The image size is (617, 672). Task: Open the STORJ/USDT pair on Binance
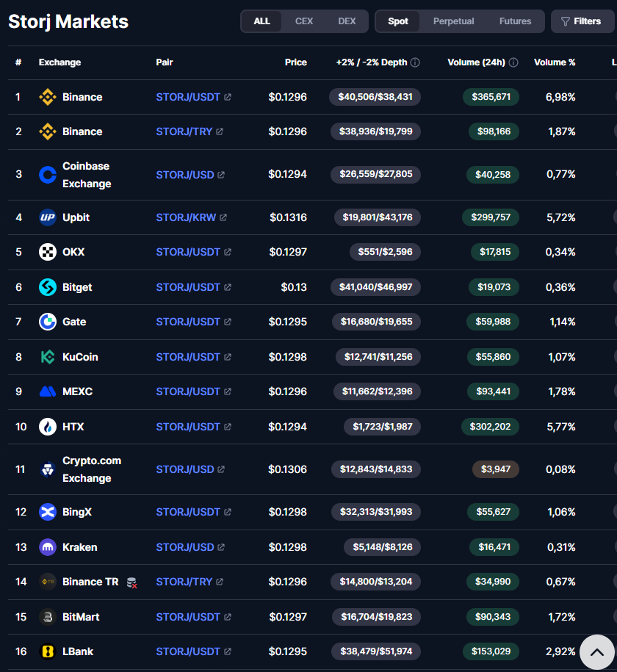(188, 97)
